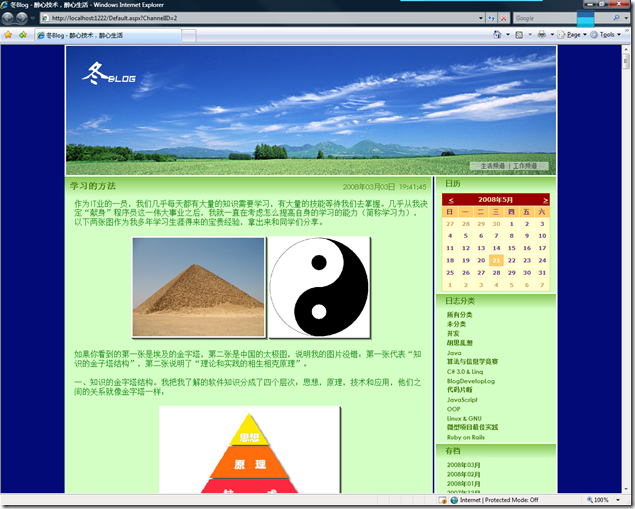Image resolution: width=635 pixels, height=509 pixels.
Task: Click the yin-yang taiji image
Action: coord(319,287)
